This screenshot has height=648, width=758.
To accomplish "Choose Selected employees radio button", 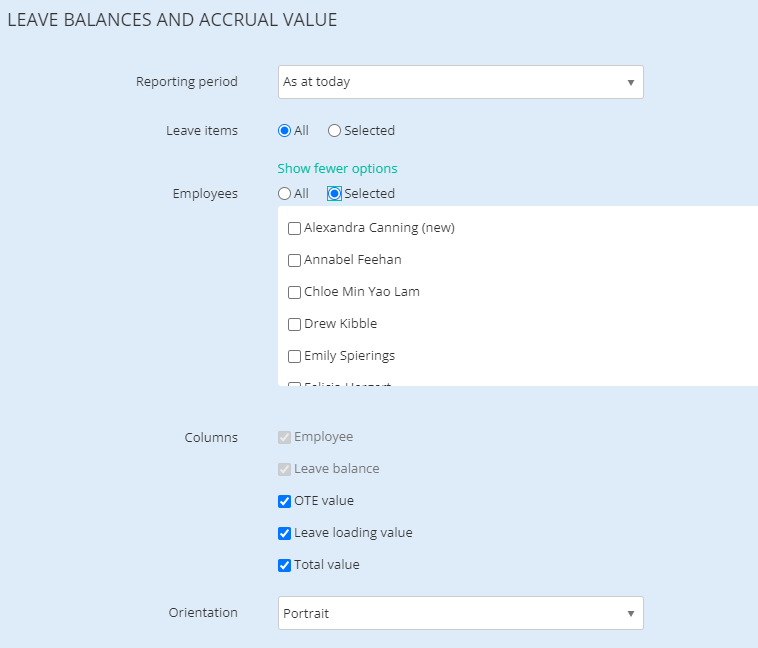I will (x=335, y=194).
